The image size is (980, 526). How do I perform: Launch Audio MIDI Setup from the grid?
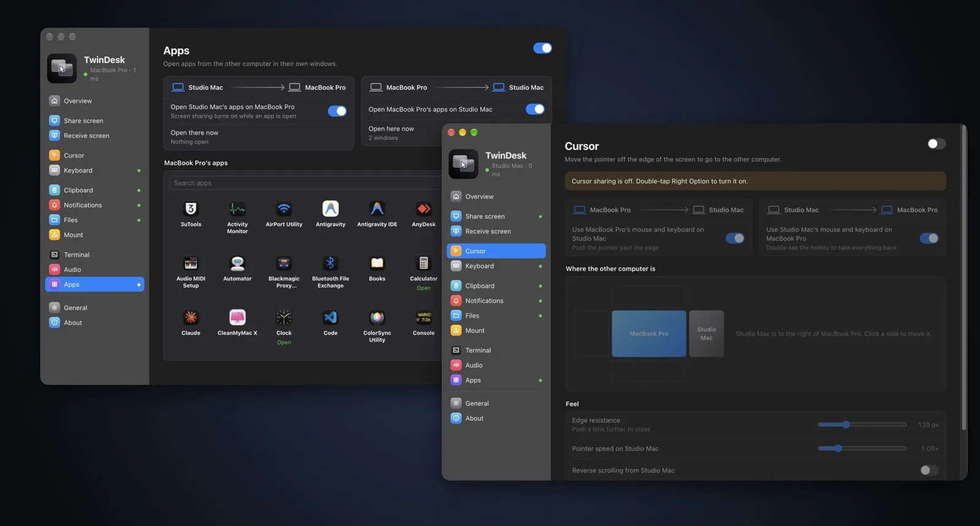(x=191, y=263)
